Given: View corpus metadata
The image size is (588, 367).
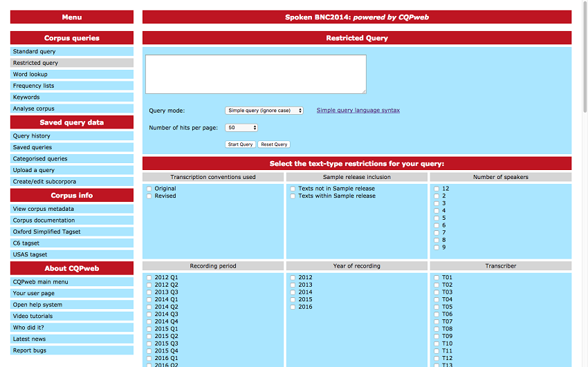Looking at the screenshot, I should click(72, 209).
